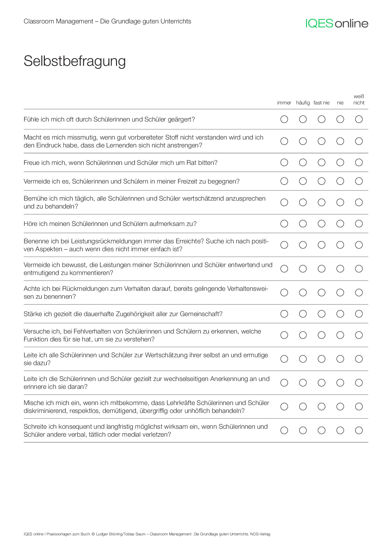392x555 pixels.
Task: Select 'weiß nicht' for wechselseitigen Anerkennung question
Action: tap(359, 383)
